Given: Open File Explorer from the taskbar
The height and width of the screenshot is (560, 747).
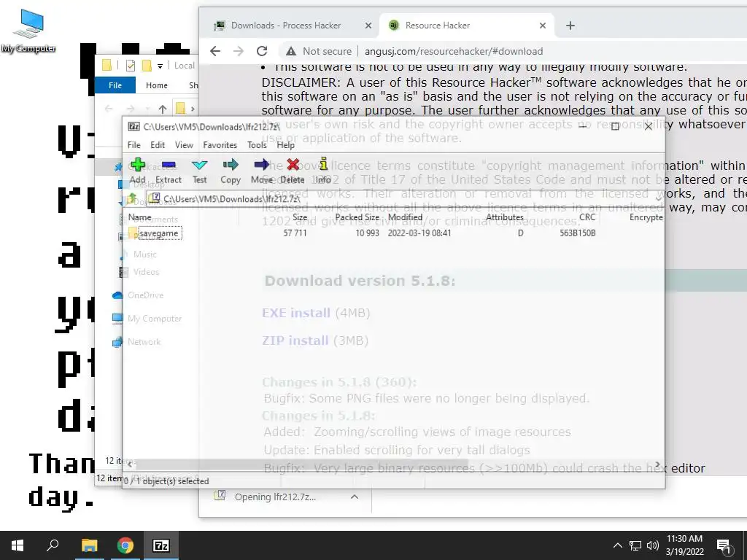Looking at the screenshot, I should pos(89,545).
